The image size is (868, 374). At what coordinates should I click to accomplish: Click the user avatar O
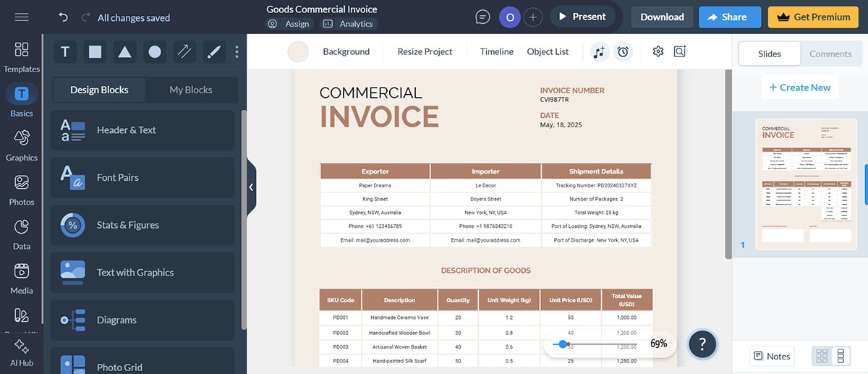(510, 17)
